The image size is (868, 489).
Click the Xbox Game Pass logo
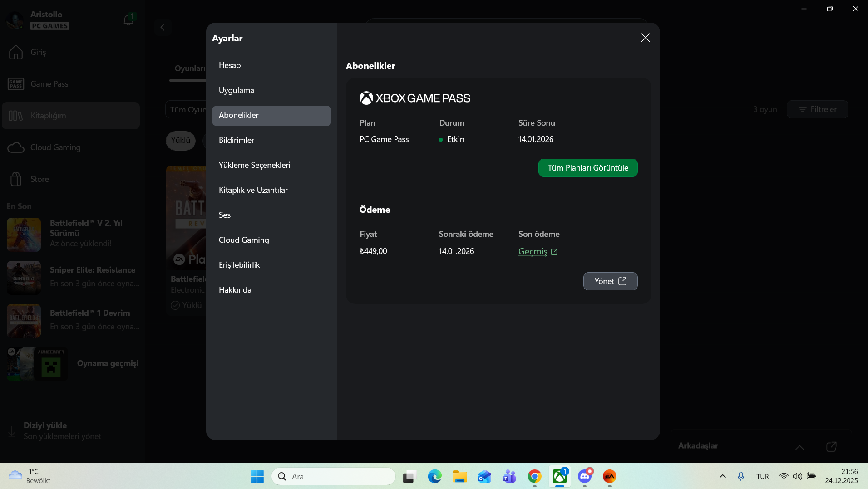pos(415,98)
